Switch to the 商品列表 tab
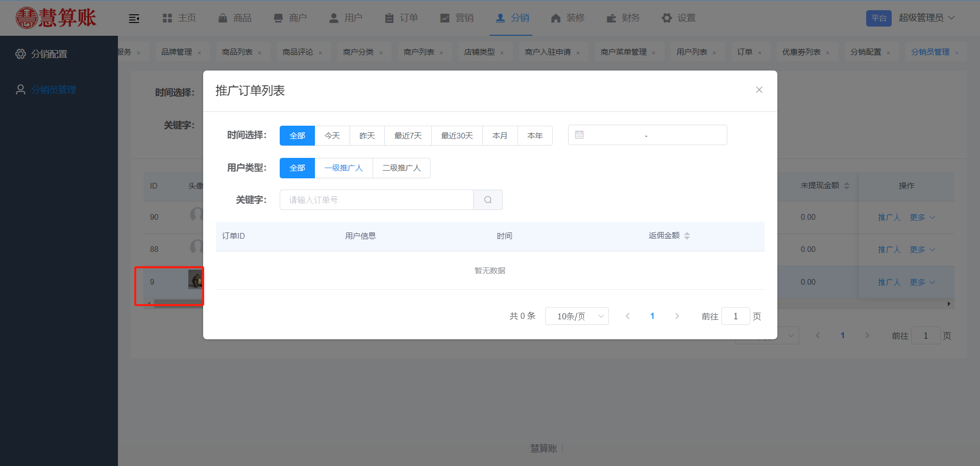980x466 pixels. [x=237, y=52]
